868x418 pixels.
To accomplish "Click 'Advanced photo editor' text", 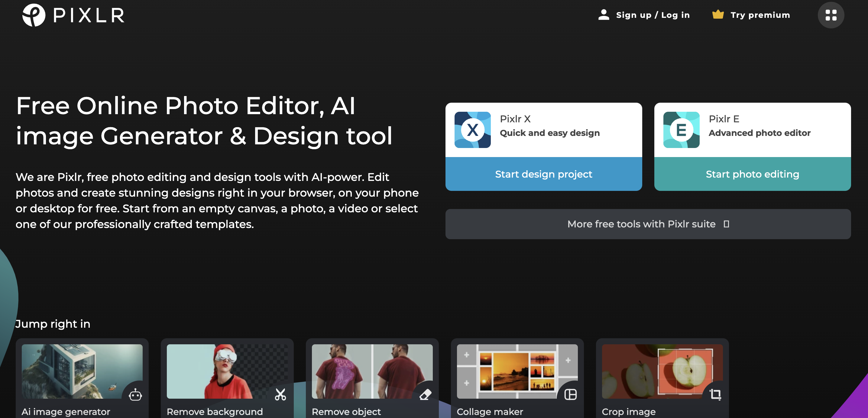I will coord(759,133).
